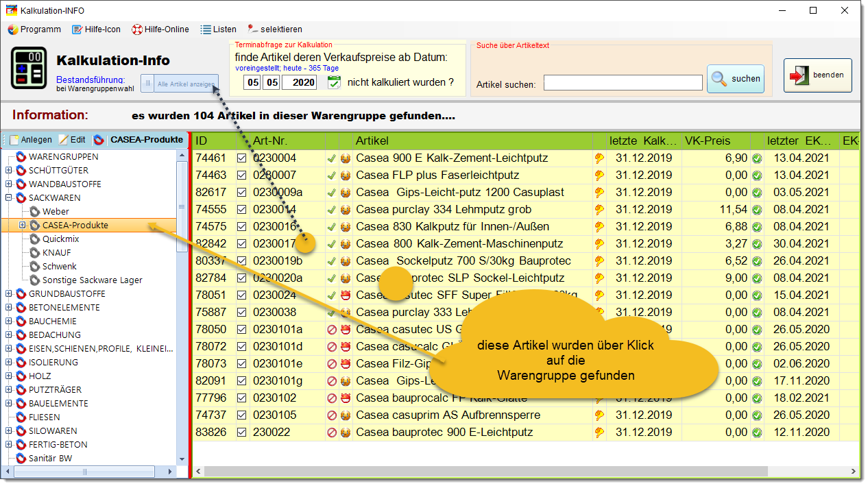
Task: Click the red face icon before Casea Filz-Gips
Action: 346,364
